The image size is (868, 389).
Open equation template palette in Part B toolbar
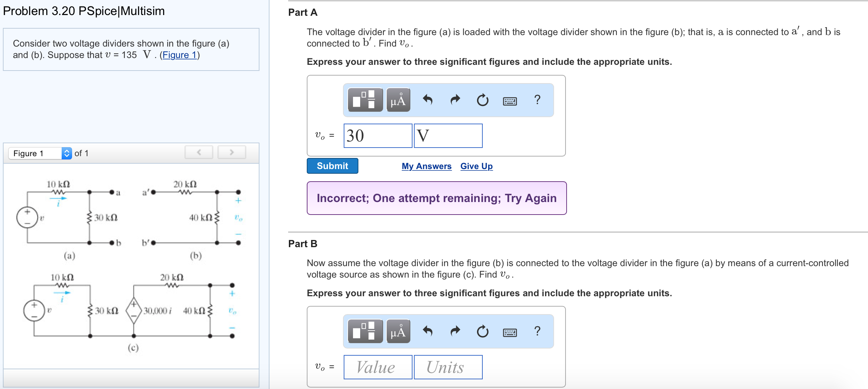pyautogui.click(x=364, y=331)
